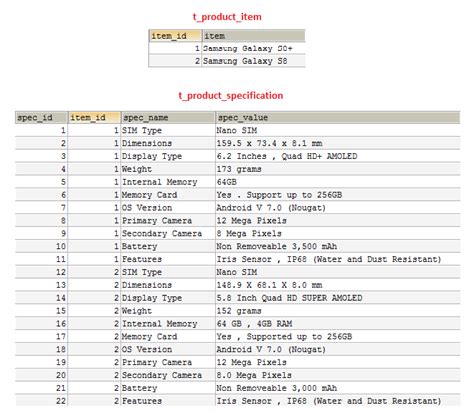Image resolution: width=474 pixels, height=413 pixels.
Task: Click the spec_name column header
Action: pos(168,117)
